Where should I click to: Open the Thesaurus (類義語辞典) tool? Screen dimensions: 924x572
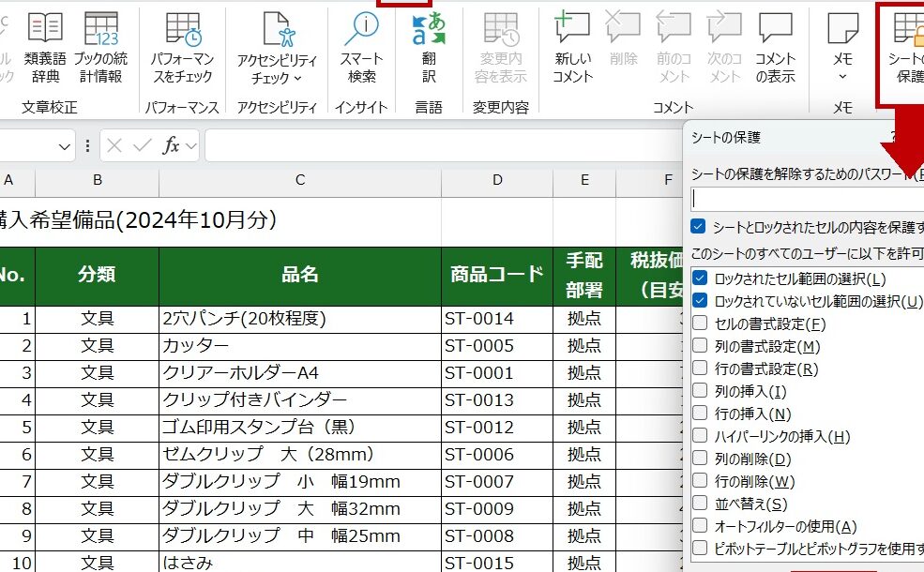(45, 49)
